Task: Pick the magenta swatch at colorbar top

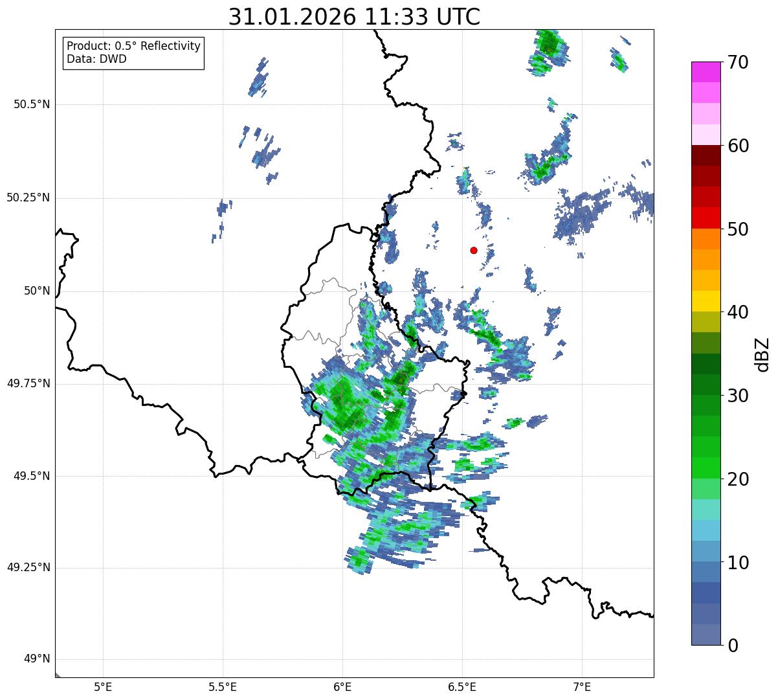Action: (706, 72)
